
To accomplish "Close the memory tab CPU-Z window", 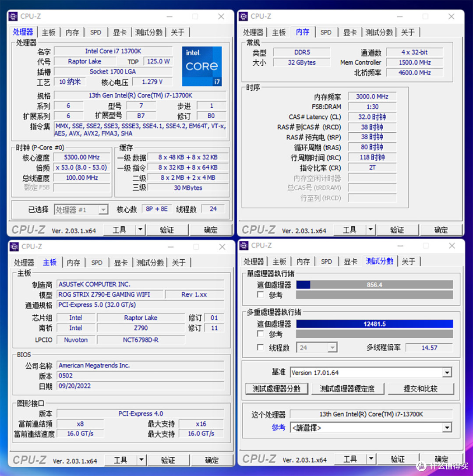I will click(452, 16).
